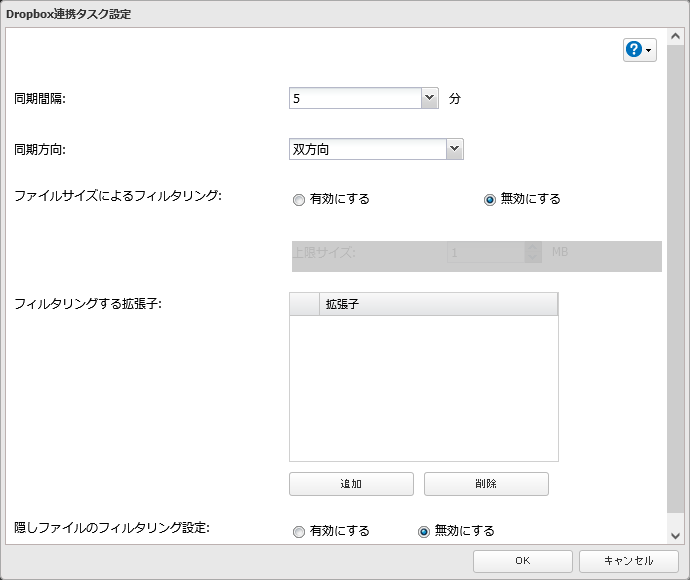The image size is (690, 580).
Task: Click the キャンセル button
Action: [629, 561]
